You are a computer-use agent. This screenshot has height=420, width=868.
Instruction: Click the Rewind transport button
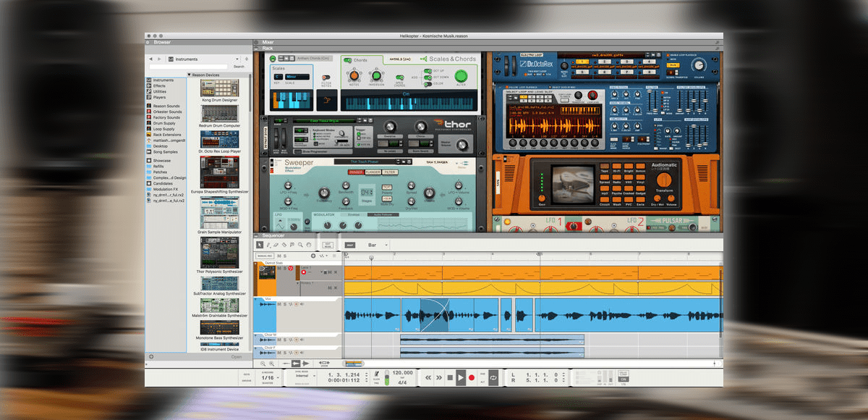point(428,377)
